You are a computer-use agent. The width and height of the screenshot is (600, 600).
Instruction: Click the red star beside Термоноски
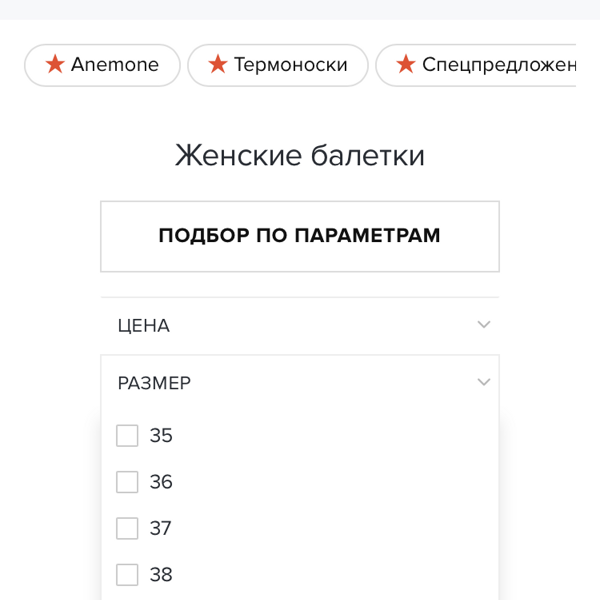coord(218,64)
